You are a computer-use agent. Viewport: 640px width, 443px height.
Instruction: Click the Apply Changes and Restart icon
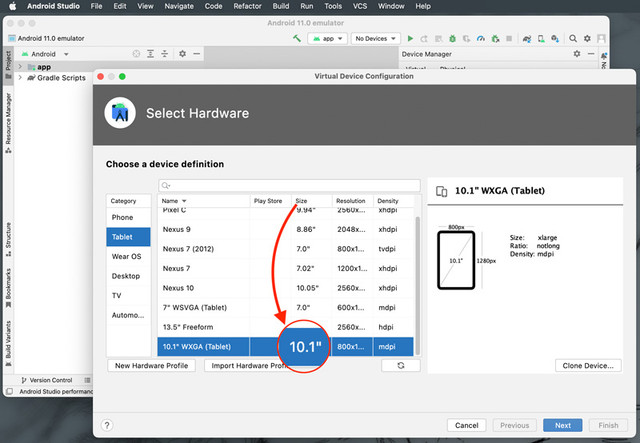[x=424, y=38]
